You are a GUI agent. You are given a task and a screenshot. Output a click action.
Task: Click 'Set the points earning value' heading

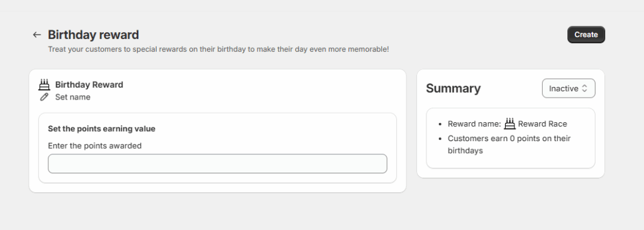[101, 129]
